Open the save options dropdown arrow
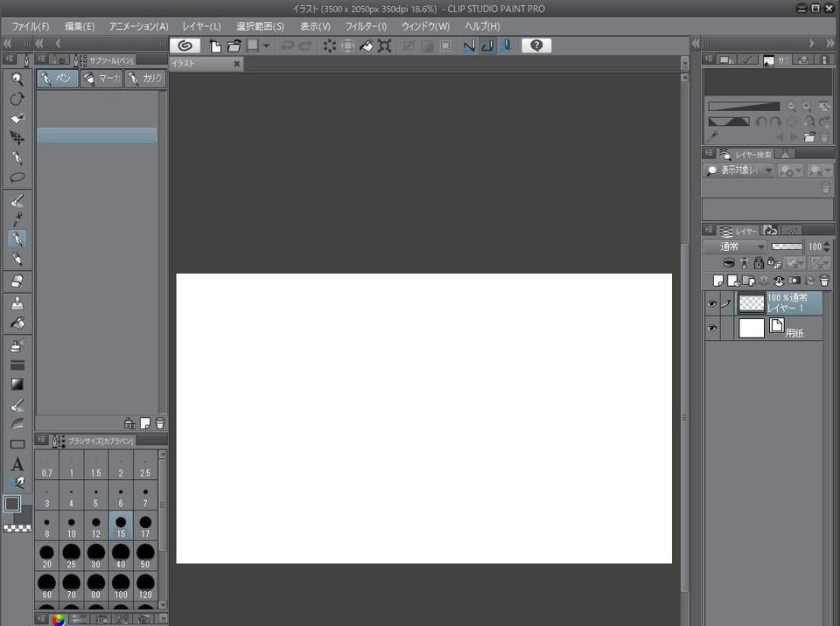Image resolution: width=840 pixels, height=626 pixels. pyautogui.click(x=264, y=45)
